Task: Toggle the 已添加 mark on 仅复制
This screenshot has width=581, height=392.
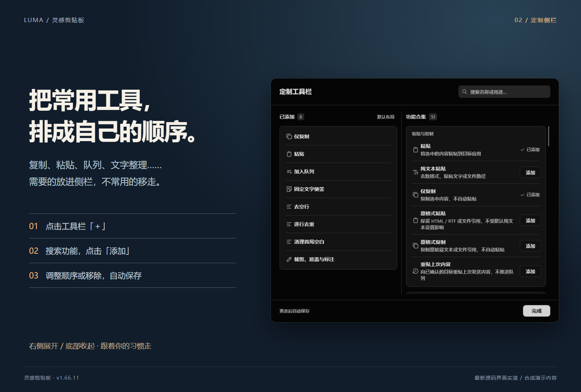Action: click(x=530, y=195)
